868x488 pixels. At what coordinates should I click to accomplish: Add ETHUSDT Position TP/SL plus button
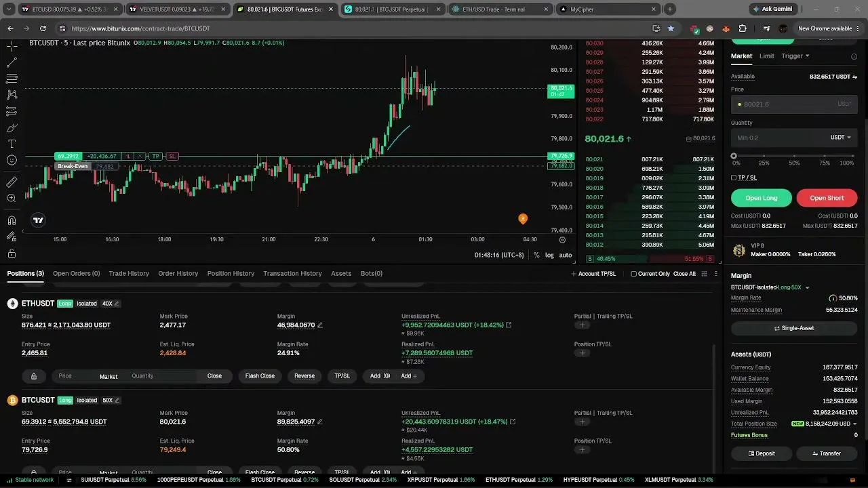(582, 353)
